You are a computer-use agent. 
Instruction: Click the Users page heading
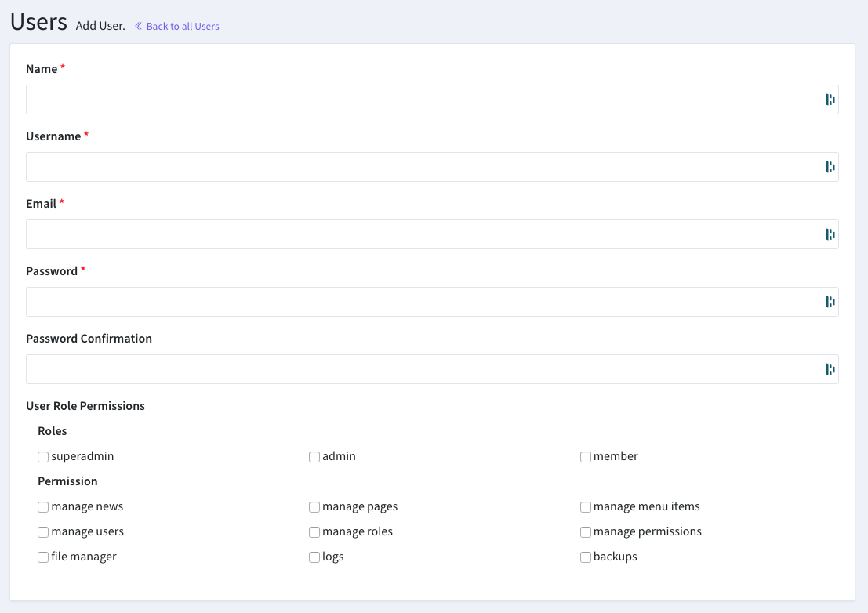[38, 22]
